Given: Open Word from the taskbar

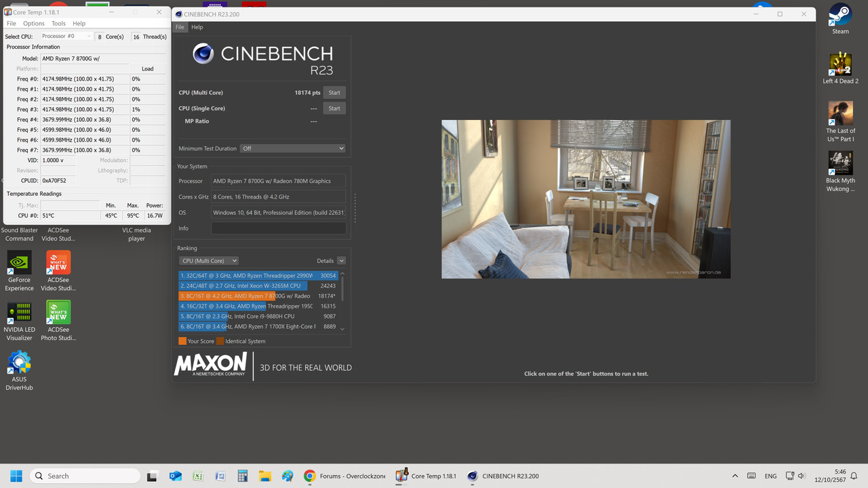Looking at the screenshot, I should pyautogui.click(x=220, y=476).
